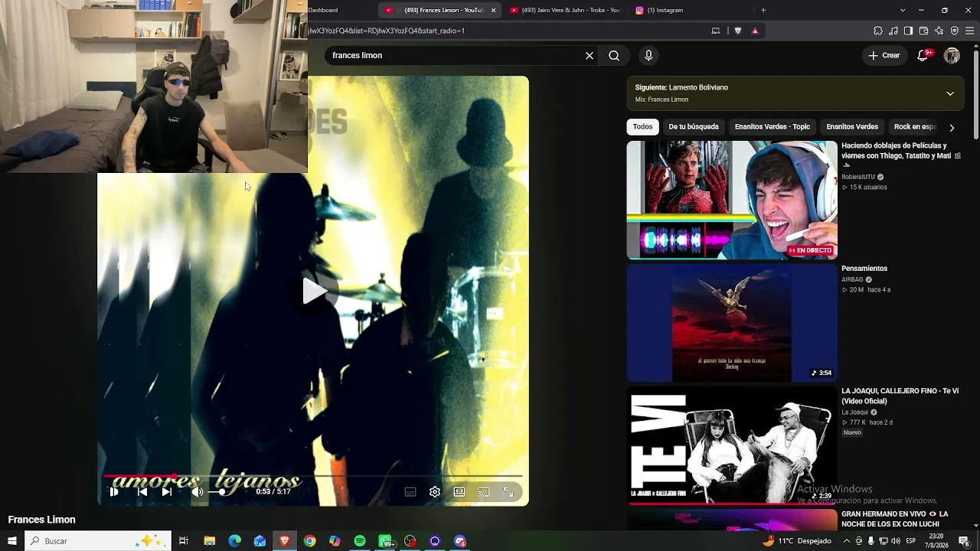Skip to the next video in player
The image size is (980, 551).
166,492
